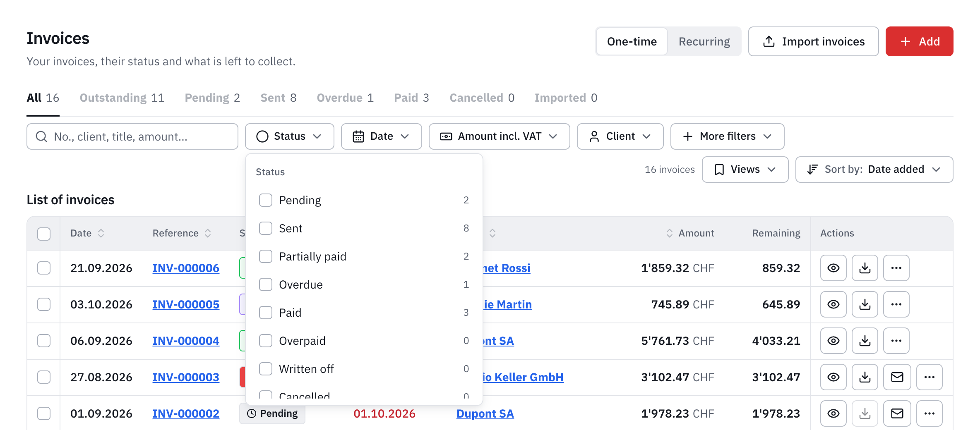Enable the Written off status filter
This screenshot has height=430, width=980.
(x=266, y=369)
